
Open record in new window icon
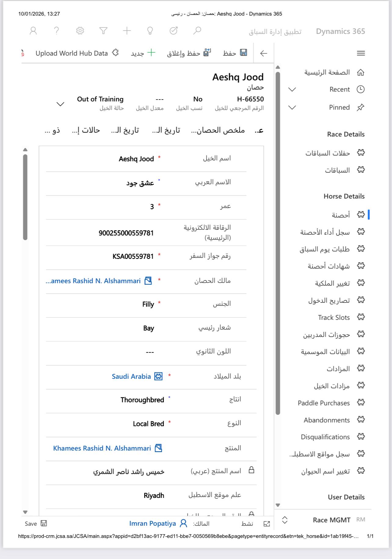(267, 524)
